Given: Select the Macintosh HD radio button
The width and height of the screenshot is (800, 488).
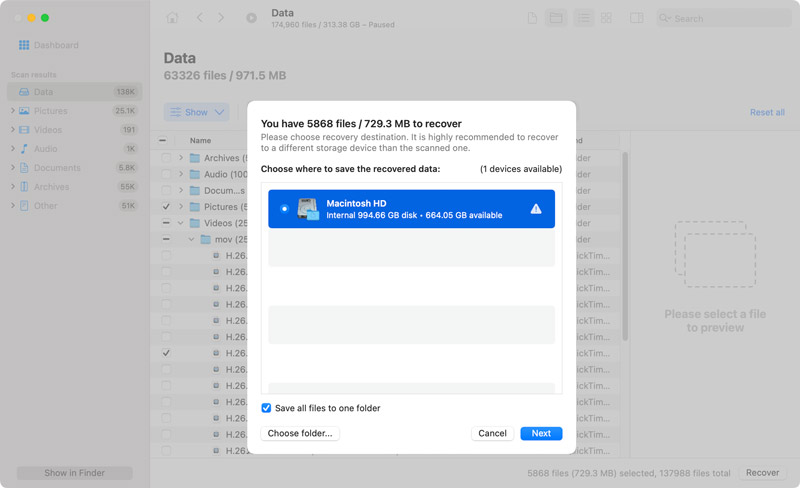Looking at the screenshot, I should 285,209.
